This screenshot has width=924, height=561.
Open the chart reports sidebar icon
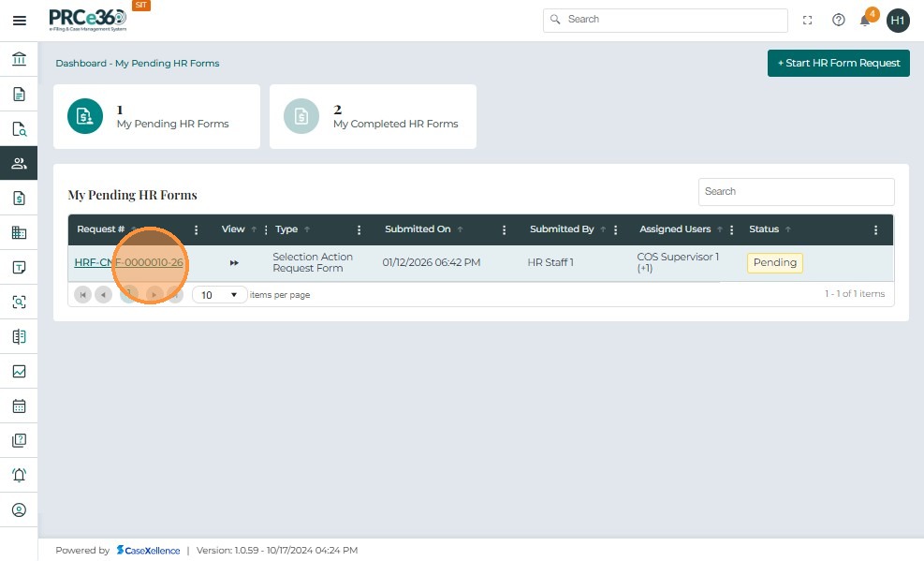point(19,371)
